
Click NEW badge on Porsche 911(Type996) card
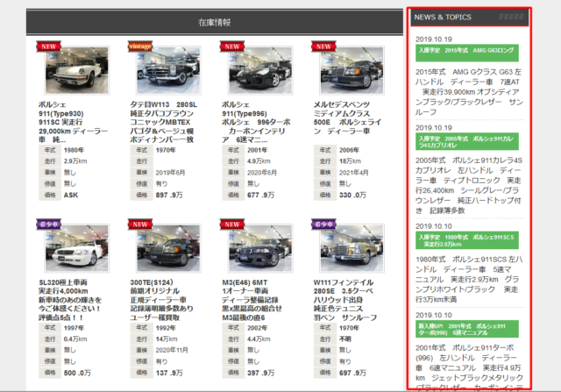pos(232,46)
